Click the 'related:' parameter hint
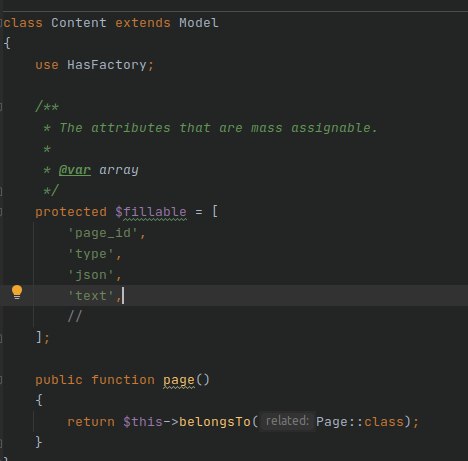The width and height of the screenshot is (468, 461). tap(287, 421)
